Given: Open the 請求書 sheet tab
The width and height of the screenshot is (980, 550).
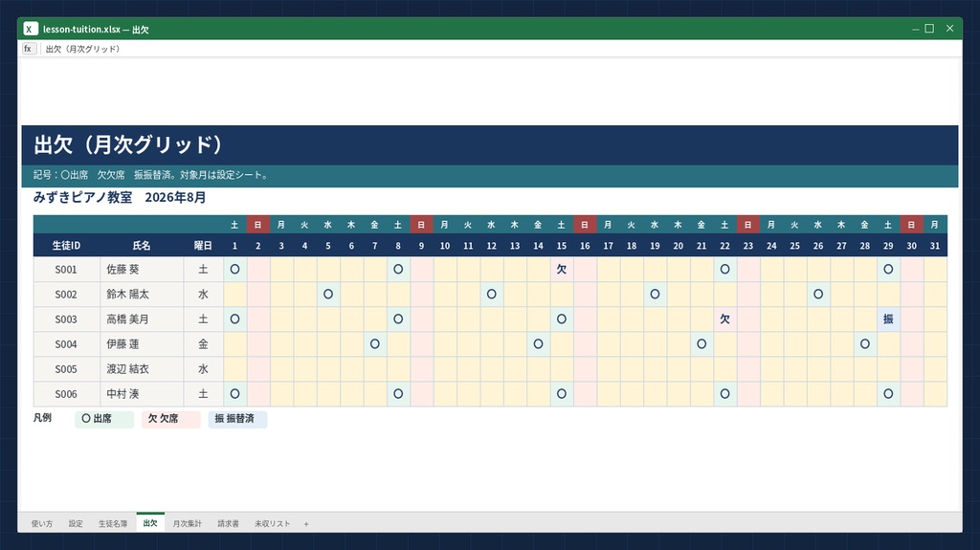Looking at the screenshot, I should (x=228, y=524).
